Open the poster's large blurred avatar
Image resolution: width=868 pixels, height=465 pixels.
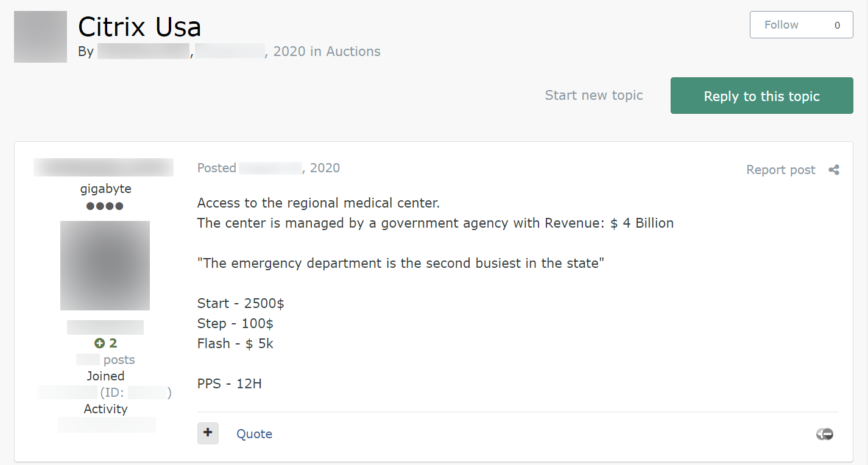pos(105,265)
